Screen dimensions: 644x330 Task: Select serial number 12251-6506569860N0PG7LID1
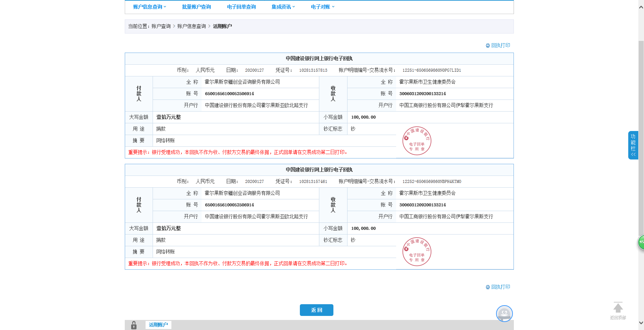432,70
